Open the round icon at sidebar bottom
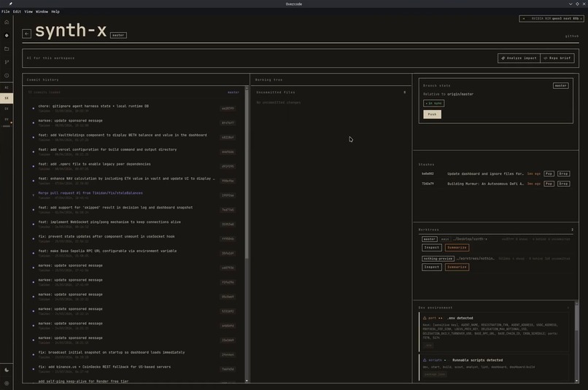This screenshot has width=588, height=390. [7, 383]
